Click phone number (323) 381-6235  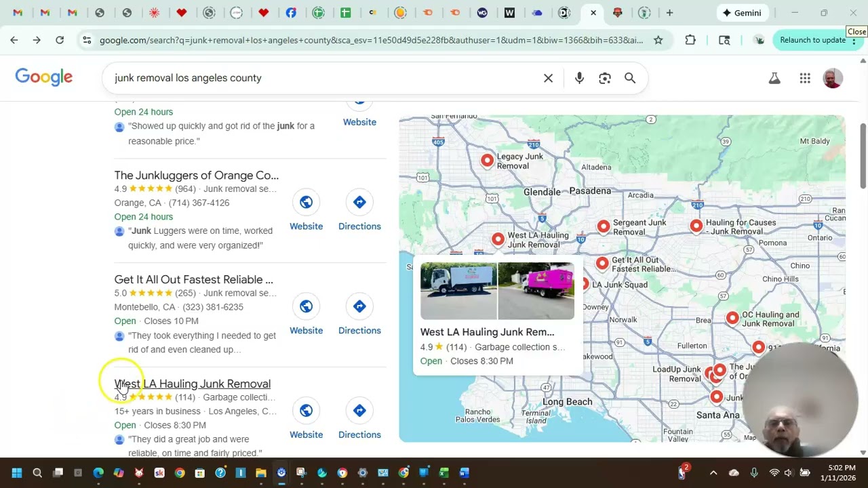[x=213, y=307]
